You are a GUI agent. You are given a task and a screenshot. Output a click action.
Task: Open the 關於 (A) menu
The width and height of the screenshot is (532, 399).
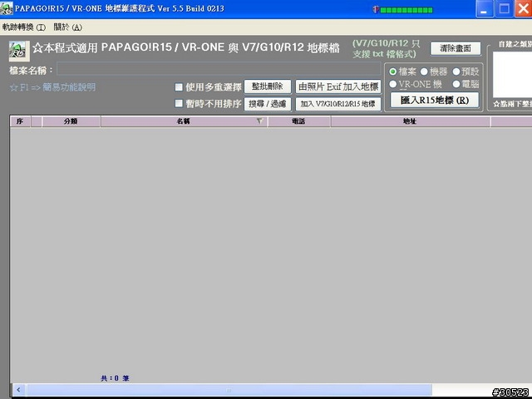67,27
